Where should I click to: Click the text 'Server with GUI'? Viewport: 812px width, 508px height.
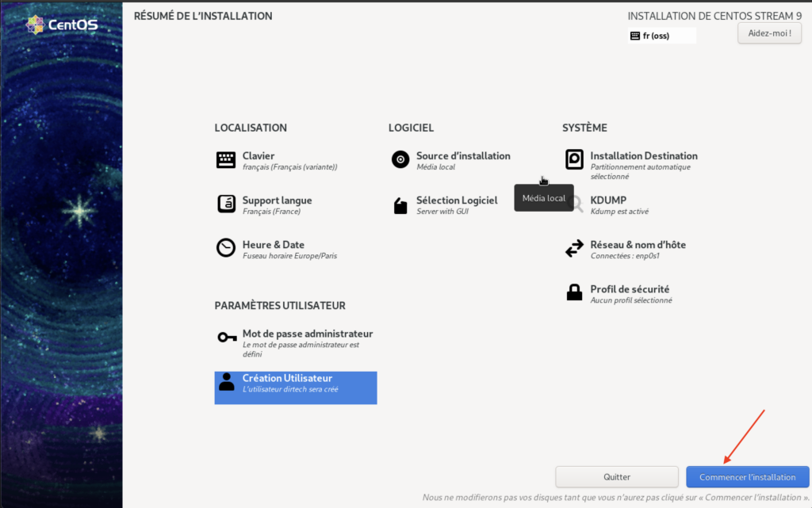442,212
